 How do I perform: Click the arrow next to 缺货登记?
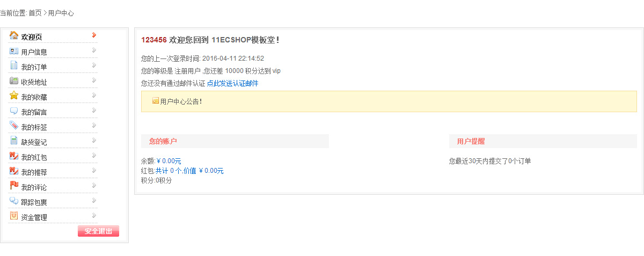[94, 141]
